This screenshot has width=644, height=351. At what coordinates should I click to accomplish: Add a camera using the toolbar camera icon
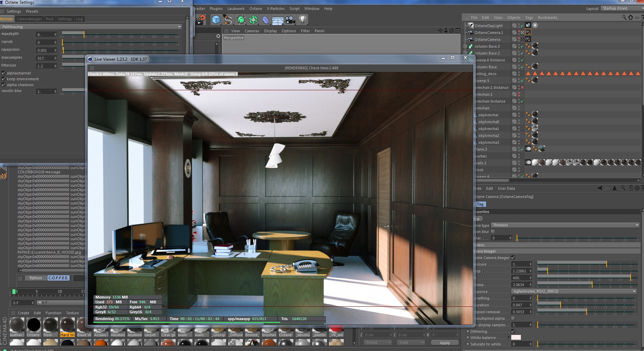(x=290, y=20)
